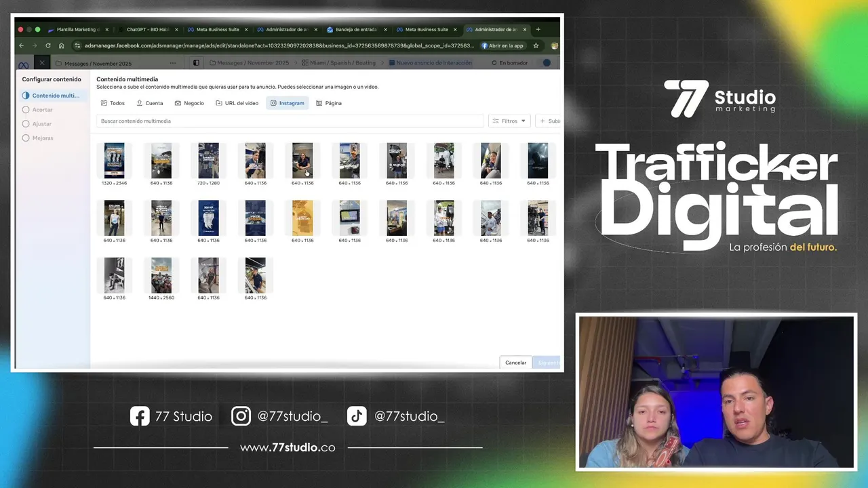This screenshot has height=488, width=868.
Task: Switch to the Todos media tab
Action: click(x=113, y=103)
